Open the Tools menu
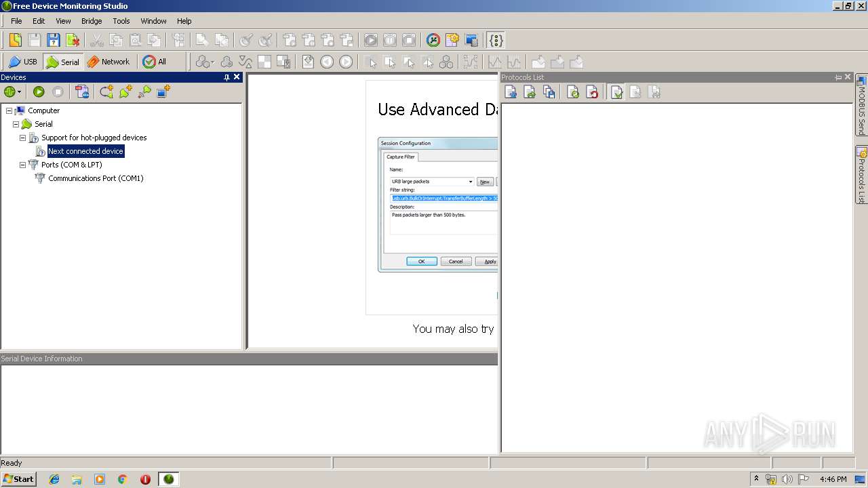This screenshot has width=868, height=488. coord(121,21)
